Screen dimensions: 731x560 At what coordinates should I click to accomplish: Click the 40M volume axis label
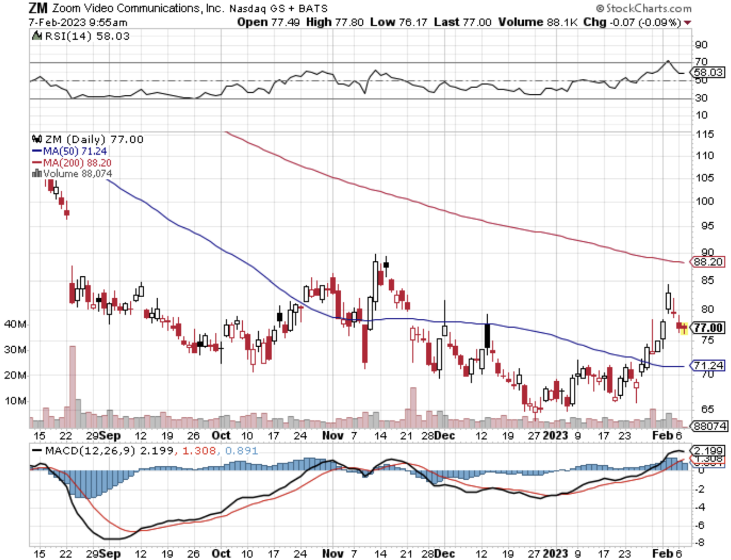pyautogui.click(x=15, y=324)
